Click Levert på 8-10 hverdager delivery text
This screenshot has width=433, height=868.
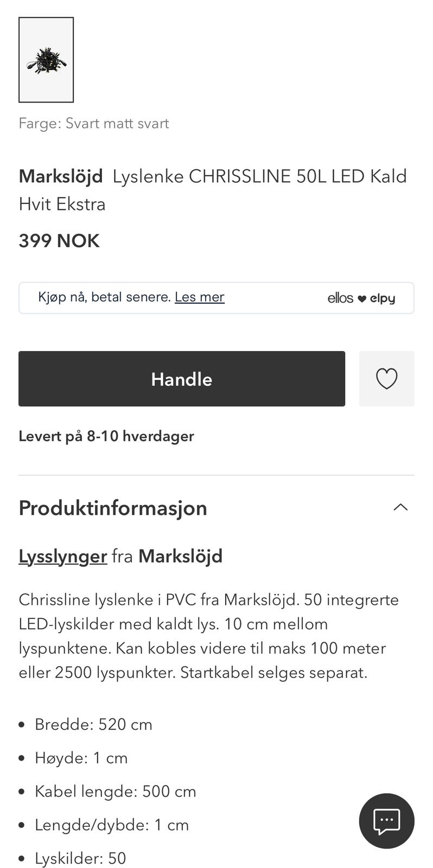pyautogui.click(x=106, y=436)
